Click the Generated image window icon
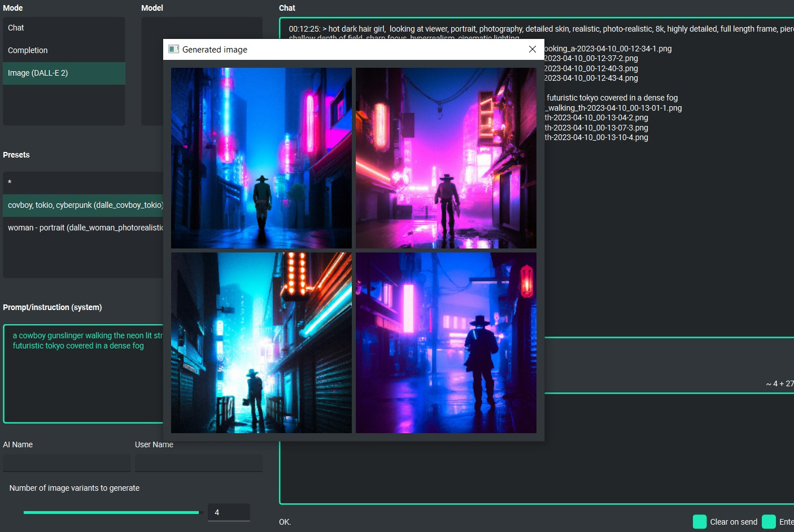This screenshot has height=532, width=794. [174, 49]
